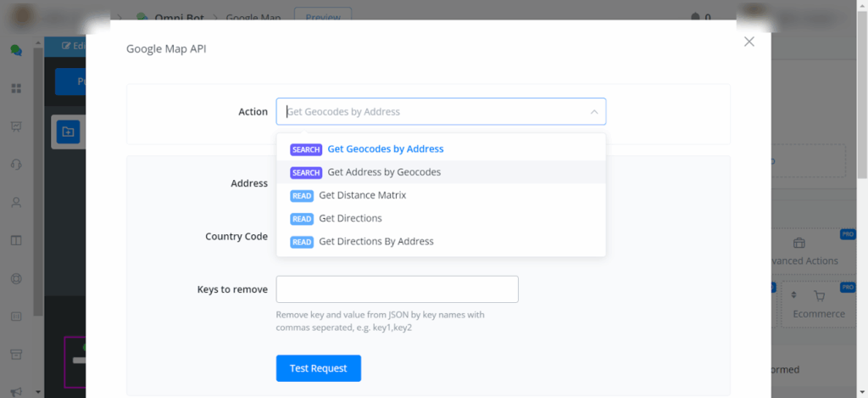Open the globe sidebar icon
The image size is (868, 398).
coord(16,278)
